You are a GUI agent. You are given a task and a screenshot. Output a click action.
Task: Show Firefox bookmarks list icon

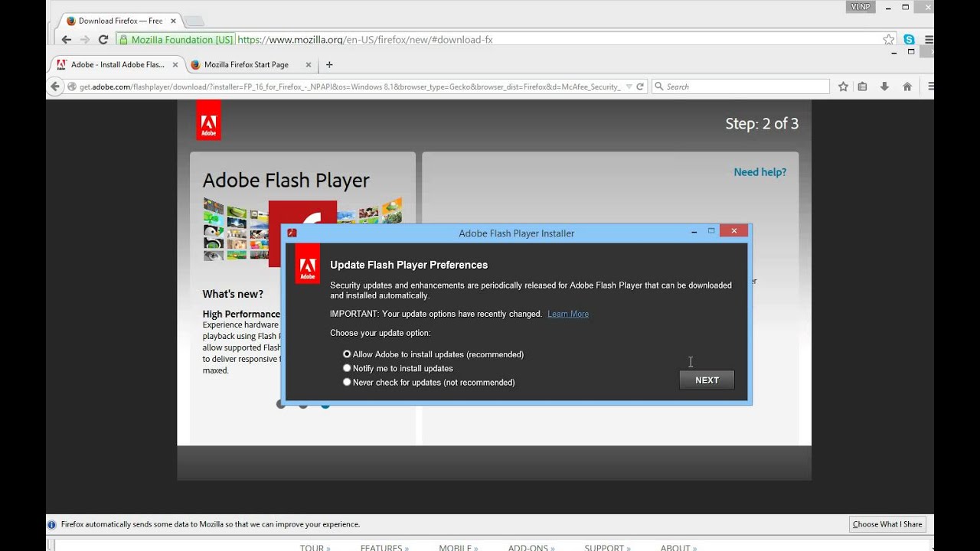(863, 86)
